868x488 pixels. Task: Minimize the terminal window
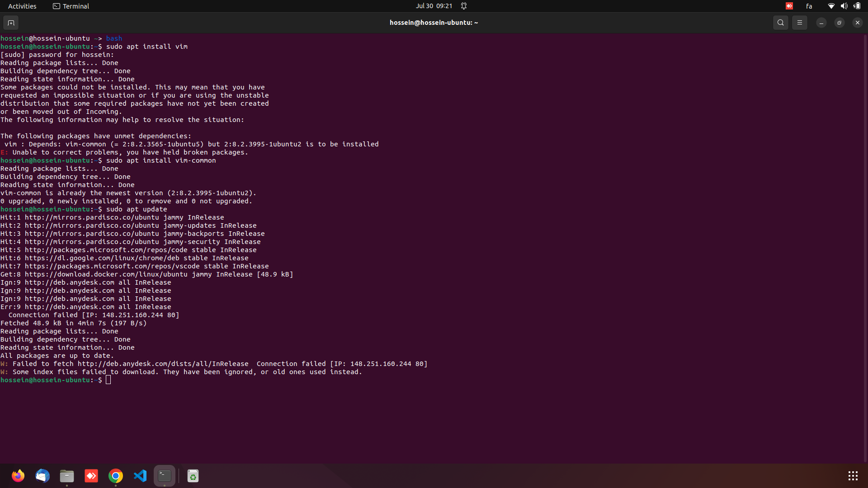[x=821, y=23]
